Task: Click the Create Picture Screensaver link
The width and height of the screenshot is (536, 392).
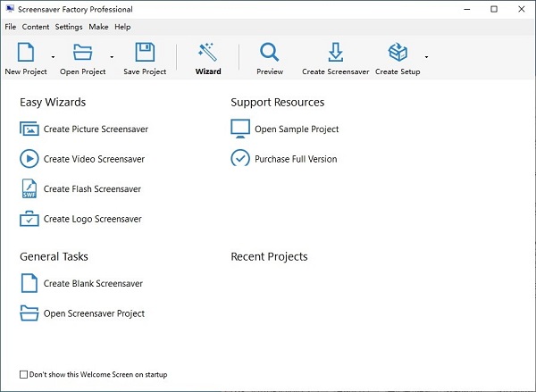Action: 96,129
